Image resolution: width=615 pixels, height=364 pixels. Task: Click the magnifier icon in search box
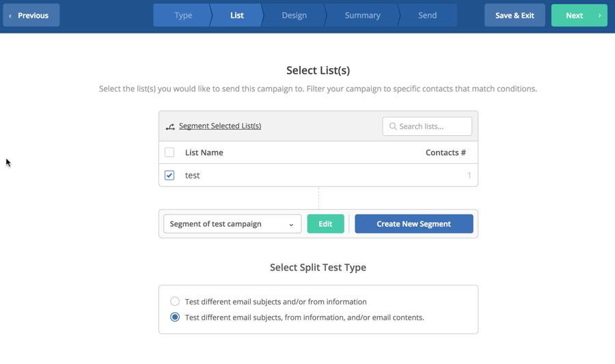coord(392,126)
